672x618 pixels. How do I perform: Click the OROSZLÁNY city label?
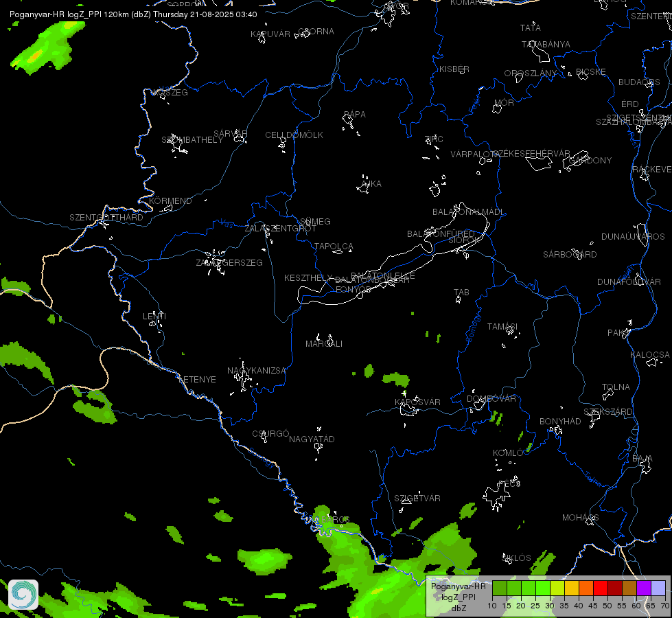coord(530,73)
